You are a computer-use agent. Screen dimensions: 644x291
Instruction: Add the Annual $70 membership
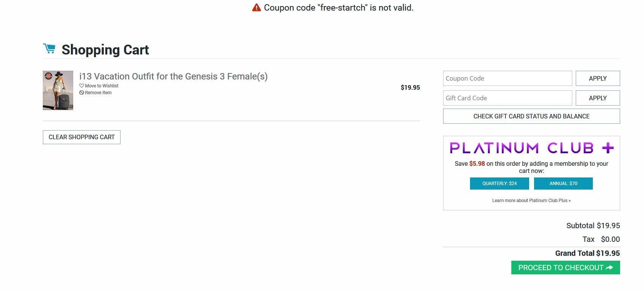click(563, 184)
